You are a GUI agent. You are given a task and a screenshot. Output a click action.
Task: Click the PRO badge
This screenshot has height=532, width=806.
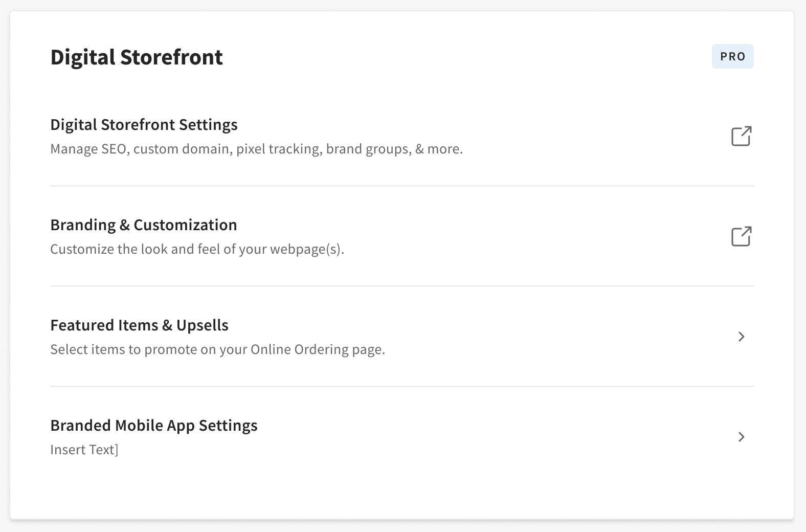(x=732, y=56)
